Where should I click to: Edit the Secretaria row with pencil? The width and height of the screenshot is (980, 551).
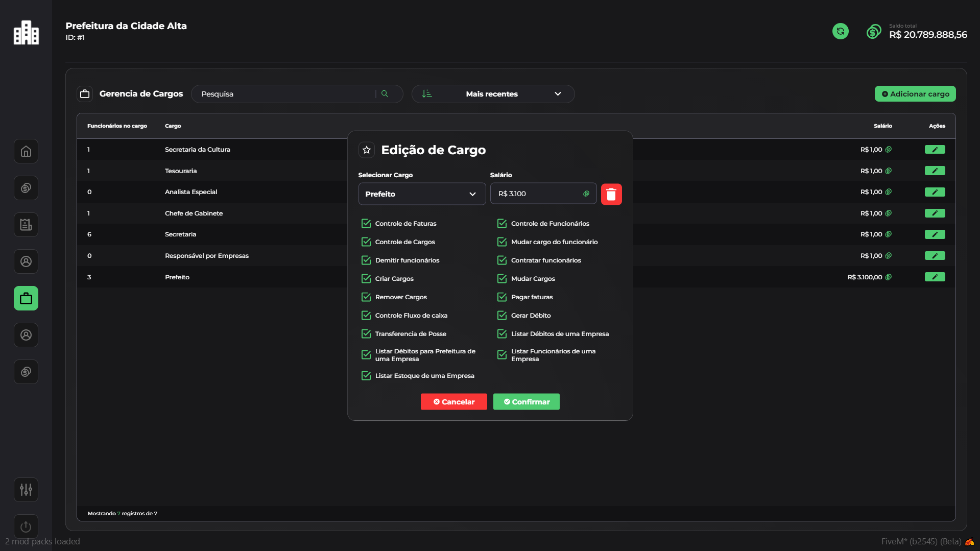[935, 234]
